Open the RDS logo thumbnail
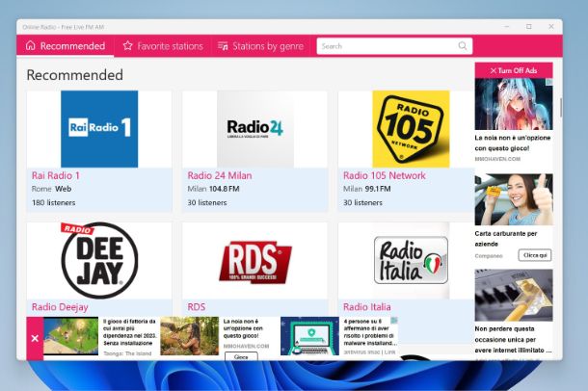 point(255,261)
